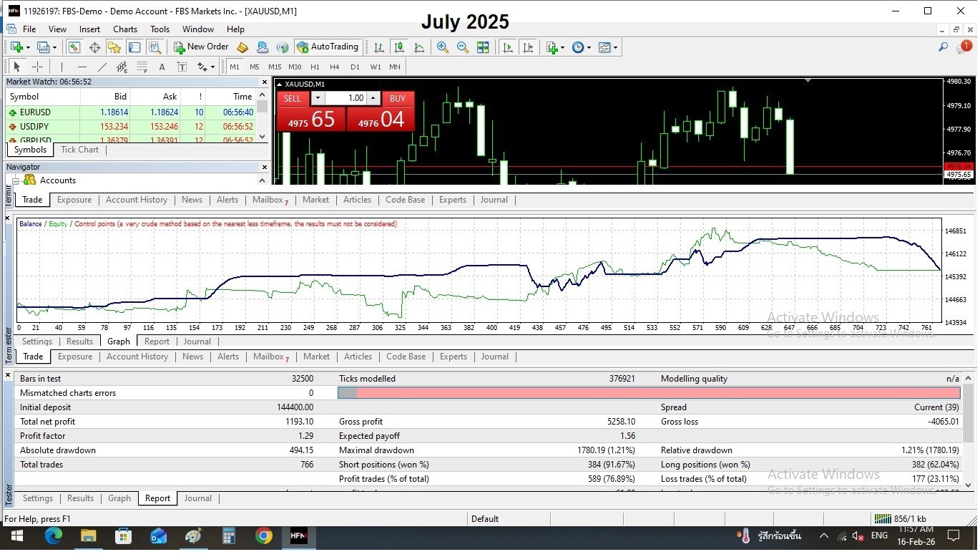
Task: Draw a vertical line on the chart
Action: [x=62, y=67]
